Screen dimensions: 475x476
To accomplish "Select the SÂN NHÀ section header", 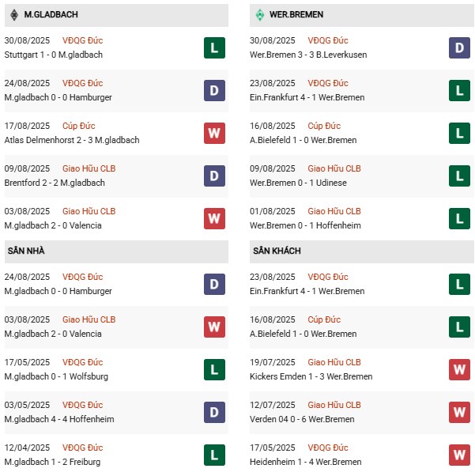I will [116, 251].
